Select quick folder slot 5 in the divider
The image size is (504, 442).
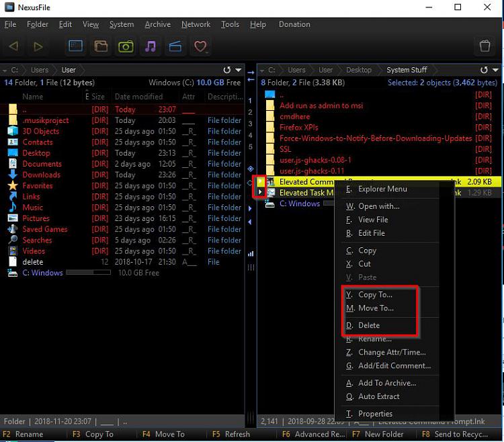pyautogui.click(x=250, y=147)
